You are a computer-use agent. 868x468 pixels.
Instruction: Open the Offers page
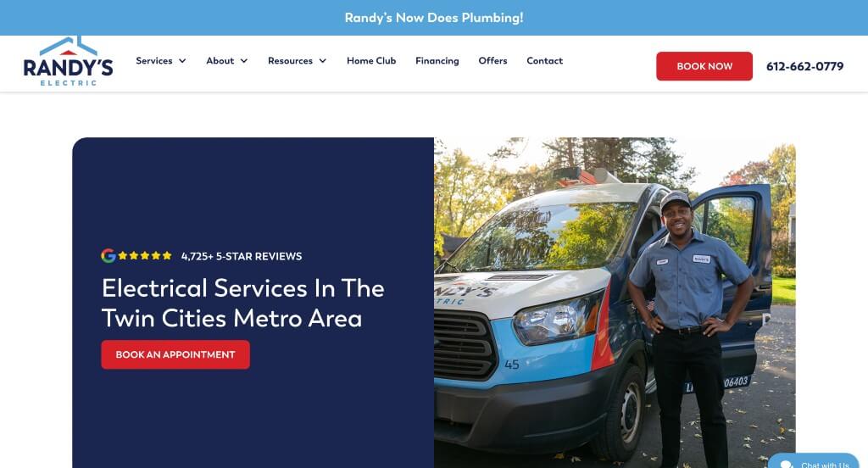pyautogui.click(x=492, y=61)
